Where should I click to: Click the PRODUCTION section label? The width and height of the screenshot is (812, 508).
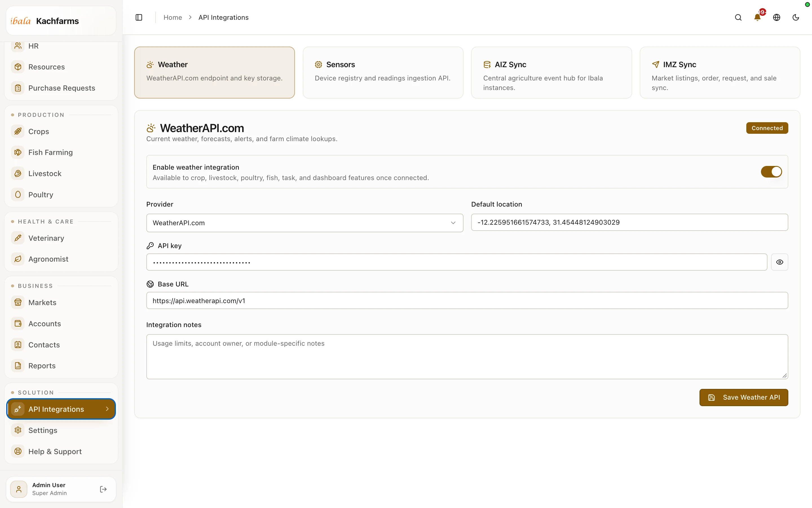41,115
